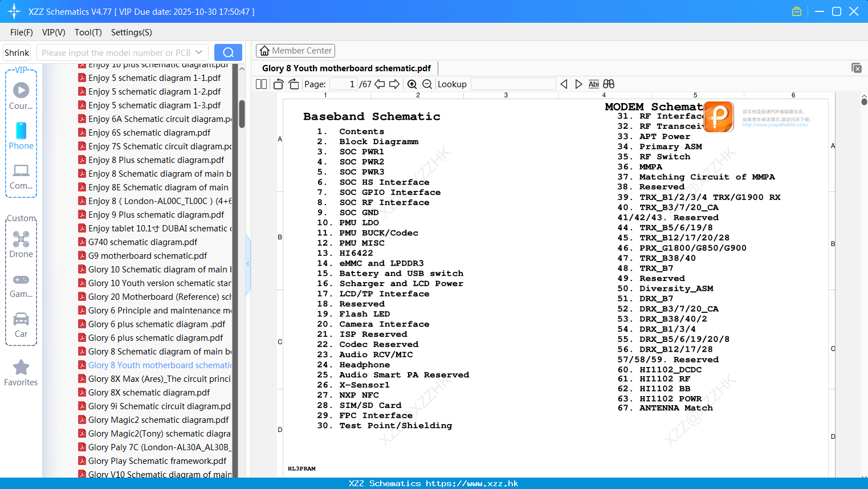Image resolution: width=868 pixels, height=489 pixels.
Task: Click the binoculars search icon
Action: 609,84
